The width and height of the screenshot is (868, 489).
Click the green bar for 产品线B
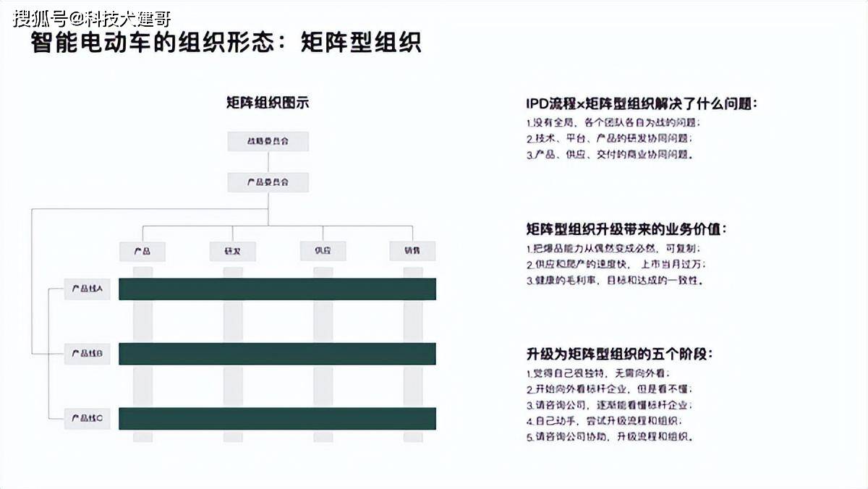(277, 354)
